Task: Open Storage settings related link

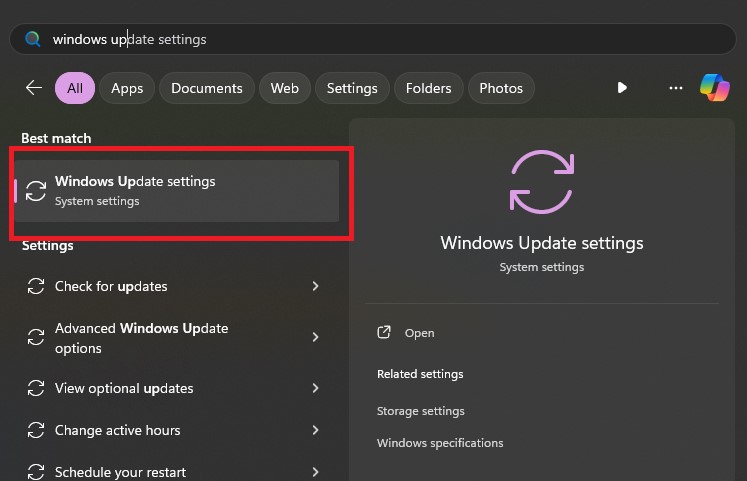Action: point(421,411)
